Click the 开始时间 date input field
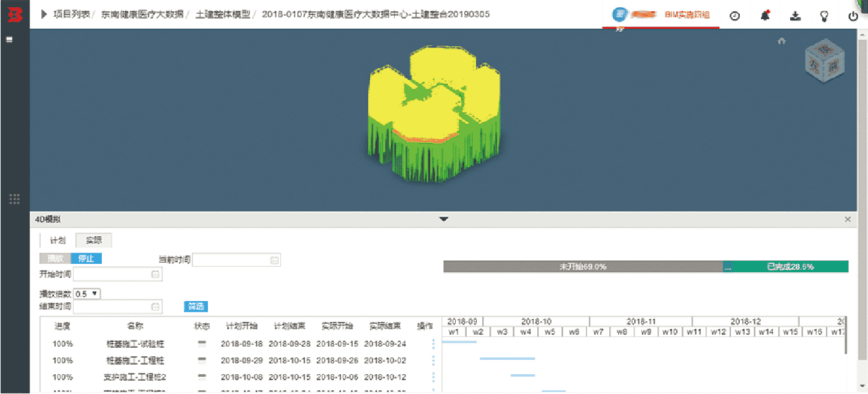The width and height of the screenshot is (868, 394). click(112, 274)
